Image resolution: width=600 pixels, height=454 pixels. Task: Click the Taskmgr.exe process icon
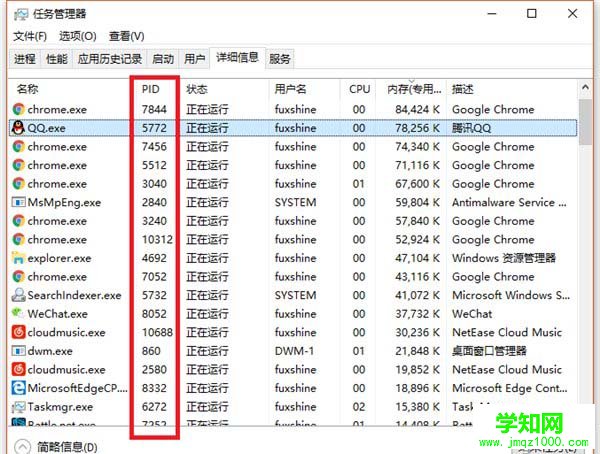(x=18, y=407)
